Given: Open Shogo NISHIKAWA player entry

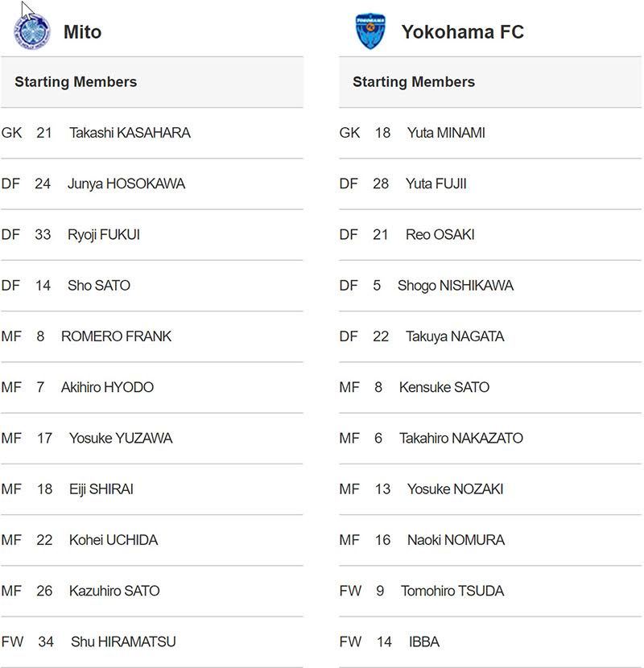Looking at the screenshot, I should click(455, 286).
